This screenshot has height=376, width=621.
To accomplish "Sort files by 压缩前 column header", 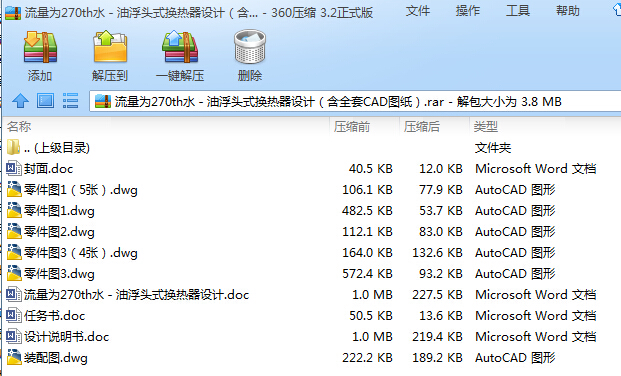I will pyautogui.click(x=352, y=127).
